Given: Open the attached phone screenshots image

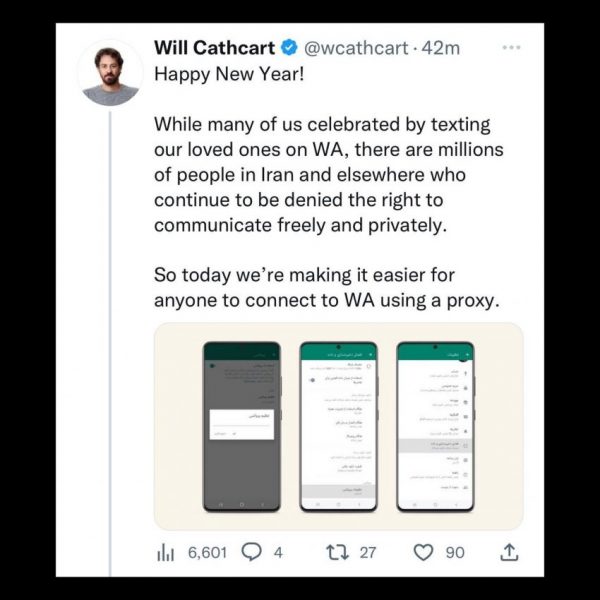Looking at the screenshot, I should (339, 426).
